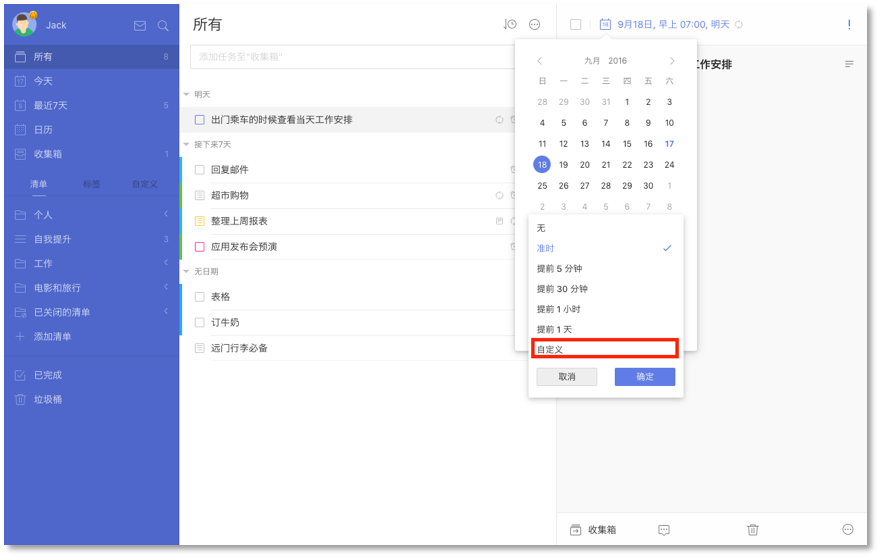
Task: Click the task description lines icon
Action: (x=849, y=64)
